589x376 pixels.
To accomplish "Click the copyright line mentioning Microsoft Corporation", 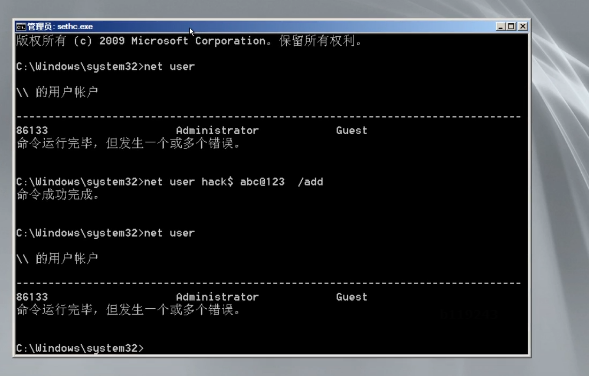I will click(x=189, y=41).
